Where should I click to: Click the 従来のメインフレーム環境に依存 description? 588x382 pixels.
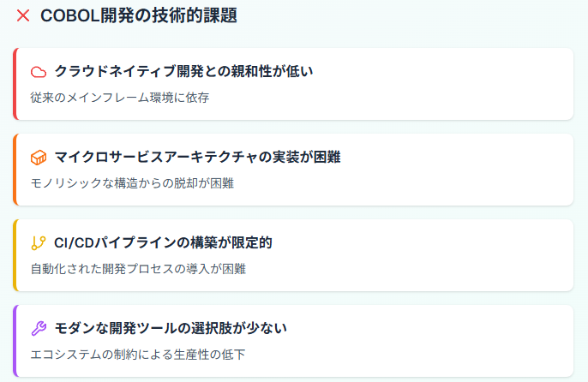120,98
